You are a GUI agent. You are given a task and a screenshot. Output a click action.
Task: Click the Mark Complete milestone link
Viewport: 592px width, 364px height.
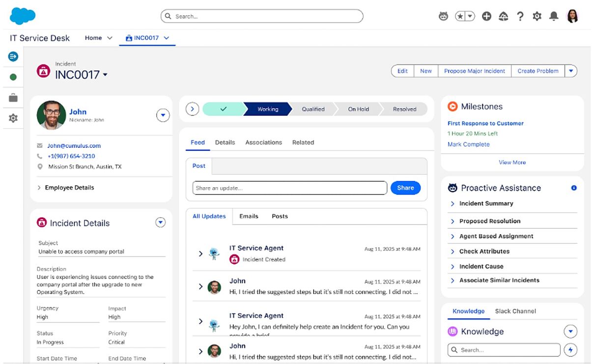pyautogui.click(x=468, y=144)
